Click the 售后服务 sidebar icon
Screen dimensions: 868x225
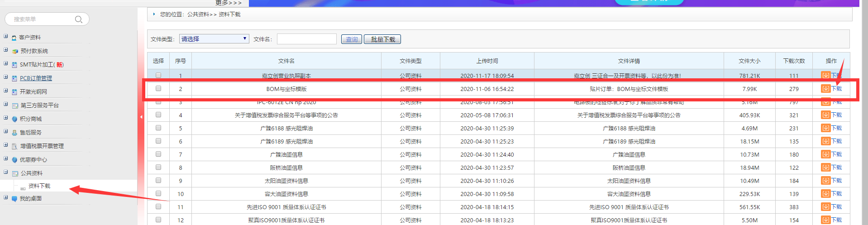[x=14, y=133]
